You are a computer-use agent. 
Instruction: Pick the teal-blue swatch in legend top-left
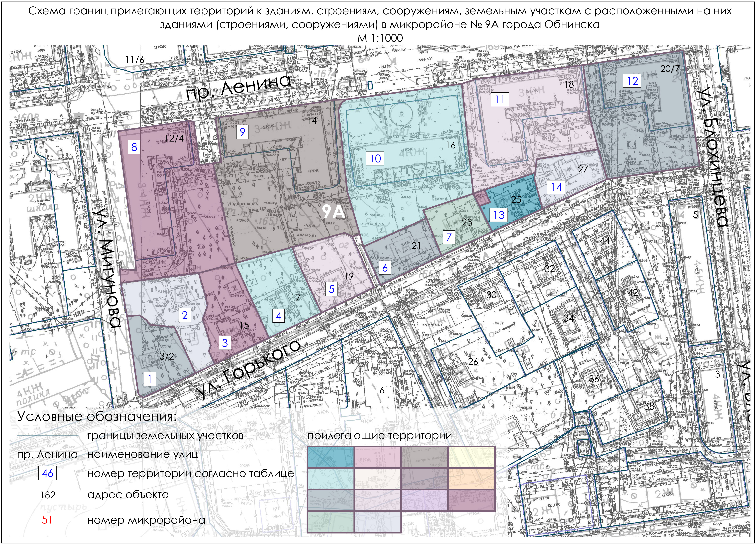point(330,457)
